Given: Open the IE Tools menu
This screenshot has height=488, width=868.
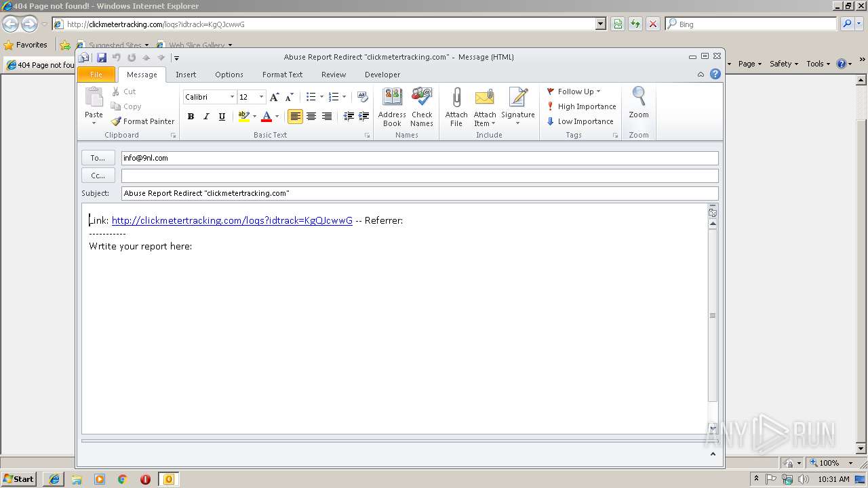Looking at the screenshot, I should [818, 64].
